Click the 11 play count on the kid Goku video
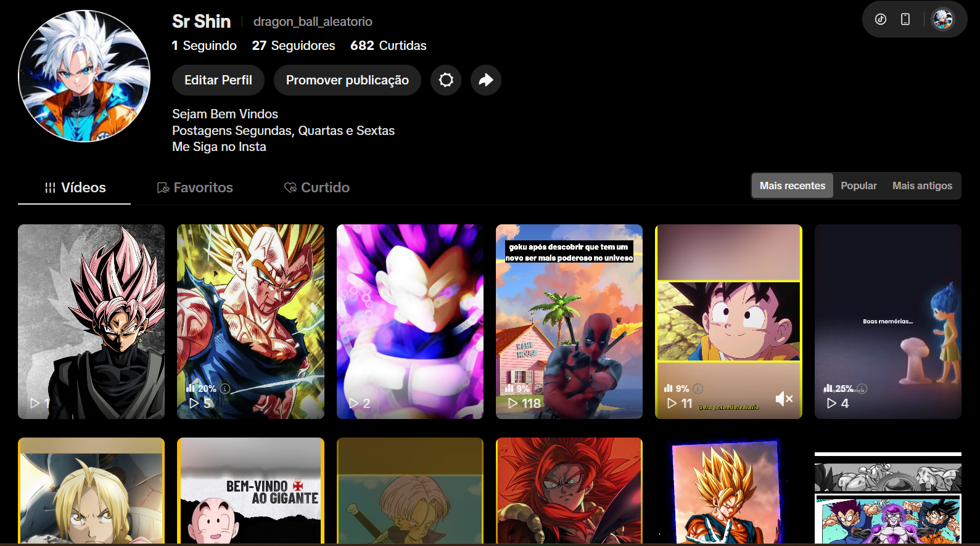The image size is (980, 546). click(x=680, y=403)
